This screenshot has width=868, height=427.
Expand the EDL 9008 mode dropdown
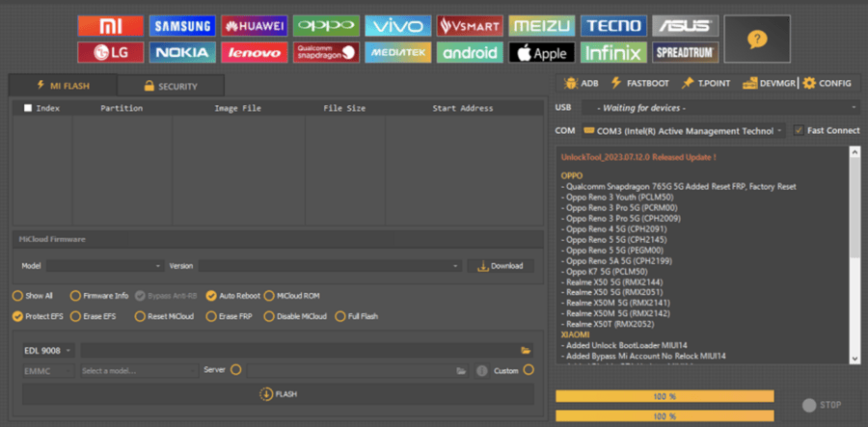coord(48,351)
